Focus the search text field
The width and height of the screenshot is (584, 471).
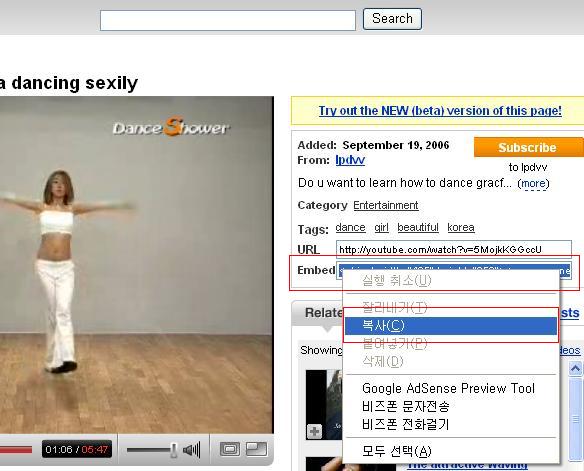(x=228, y=20)
